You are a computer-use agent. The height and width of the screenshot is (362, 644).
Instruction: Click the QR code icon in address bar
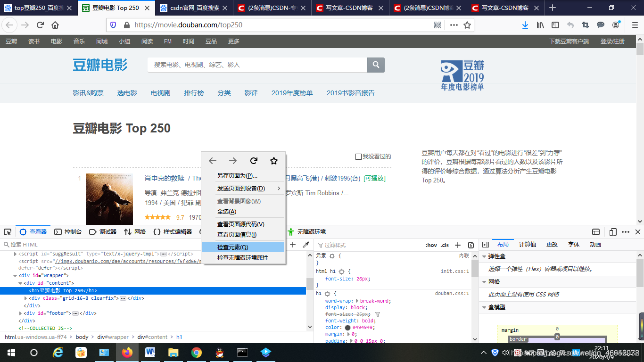(x=438, y=25)
